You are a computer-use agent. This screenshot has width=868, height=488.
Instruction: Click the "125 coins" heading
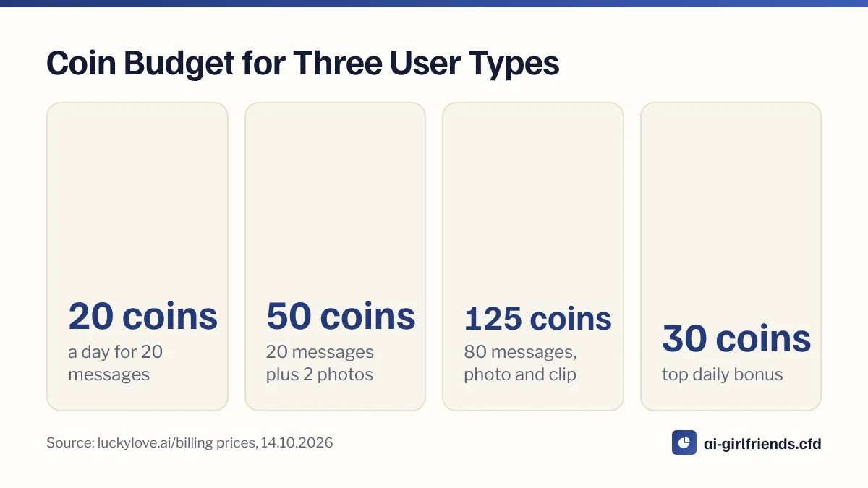click(538, 319)
